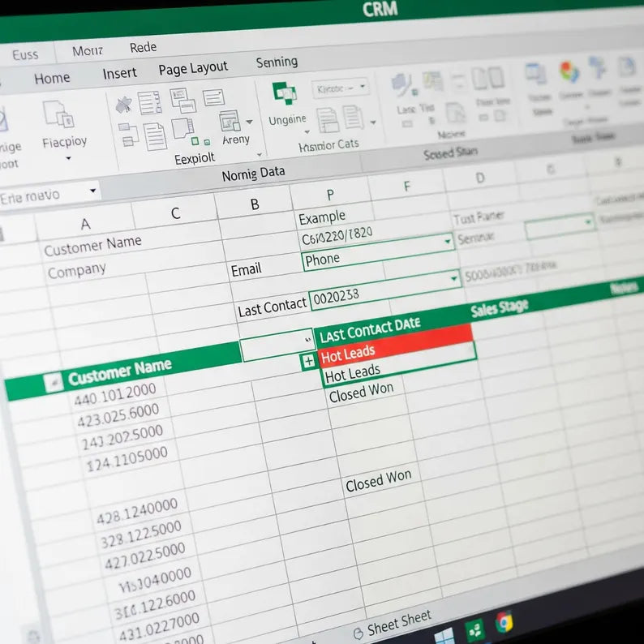The height and width of the screenshot is (644, 644).
Task: Open the dropdown on the C60220/7820 cell
Action: click(447, 242)
